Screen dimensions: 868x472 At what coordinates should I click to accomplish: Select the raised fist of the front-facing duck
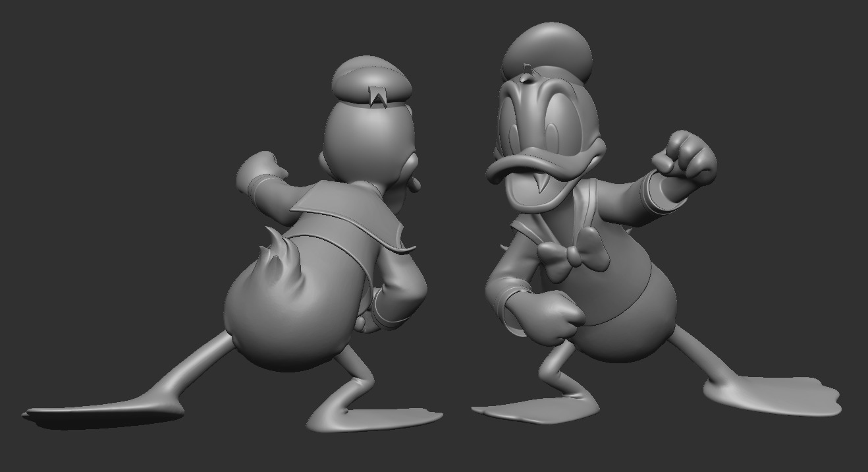click(x=685, y=158)
